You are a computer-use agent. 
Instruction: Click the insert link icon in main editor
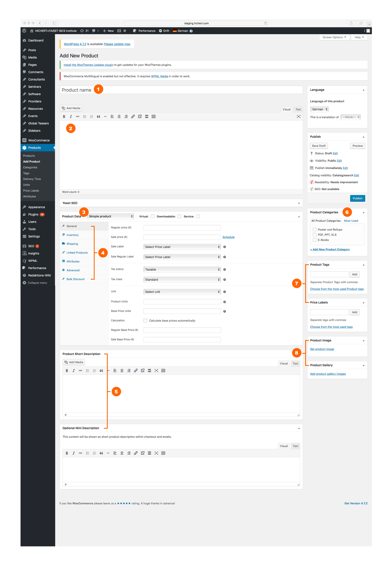pos(133,117)
